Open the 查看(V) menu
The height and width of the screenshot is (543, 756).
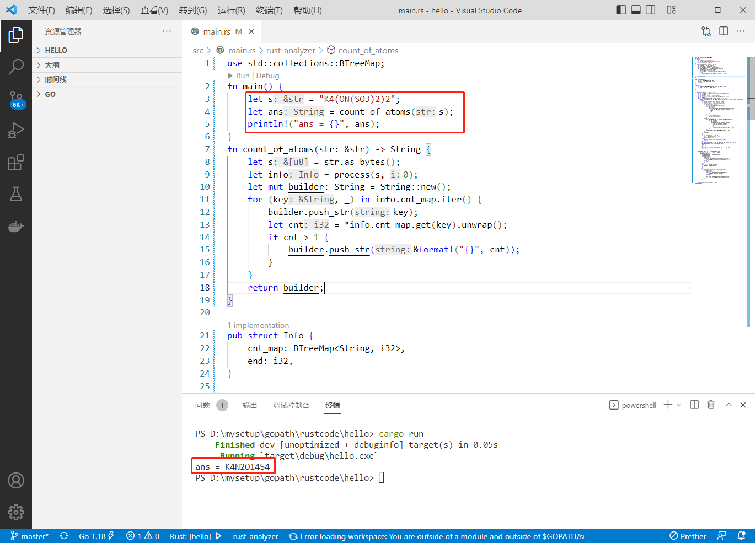click(154, 10)
